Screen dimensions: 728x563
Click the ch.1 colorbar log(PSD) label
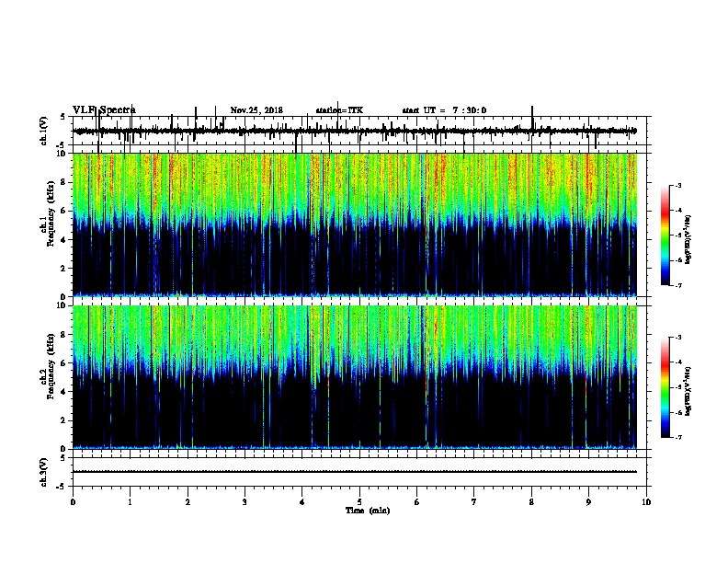688,239
